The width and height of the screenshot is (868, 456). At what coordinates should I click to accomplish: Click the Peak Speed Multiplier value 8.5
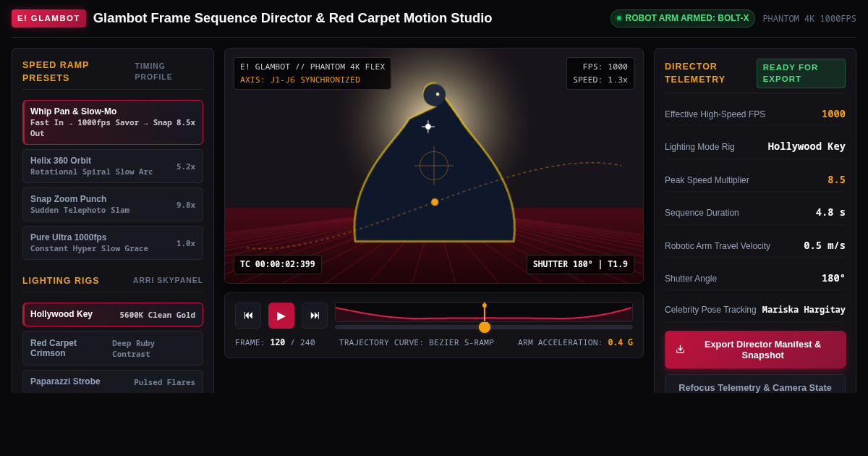click(837, 180)
